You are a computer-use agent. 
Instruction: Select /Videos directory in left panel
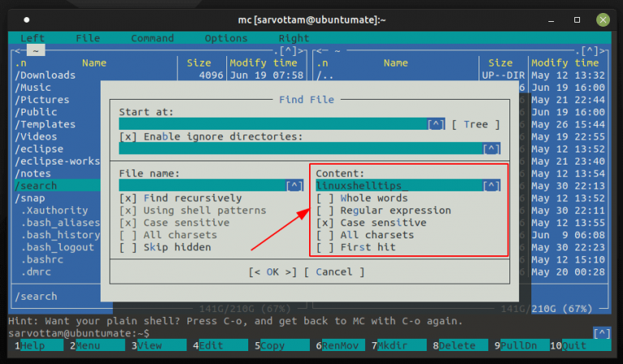(x=36, y=136)
